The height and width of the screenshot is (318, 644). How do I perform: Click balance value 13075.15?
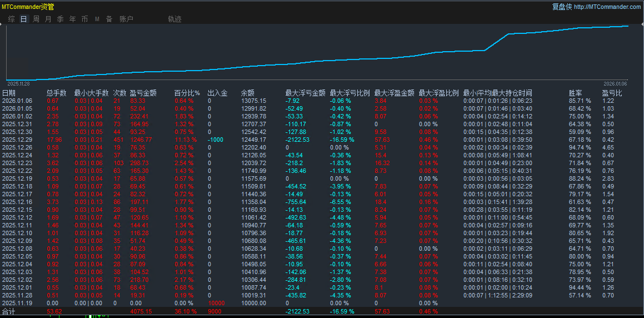point(253,101)
